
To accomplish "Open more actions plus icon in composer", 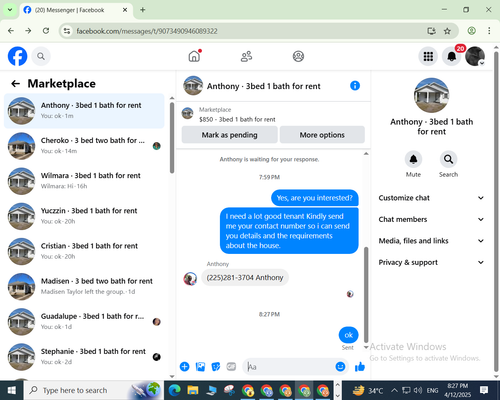I will coord(184,367).
